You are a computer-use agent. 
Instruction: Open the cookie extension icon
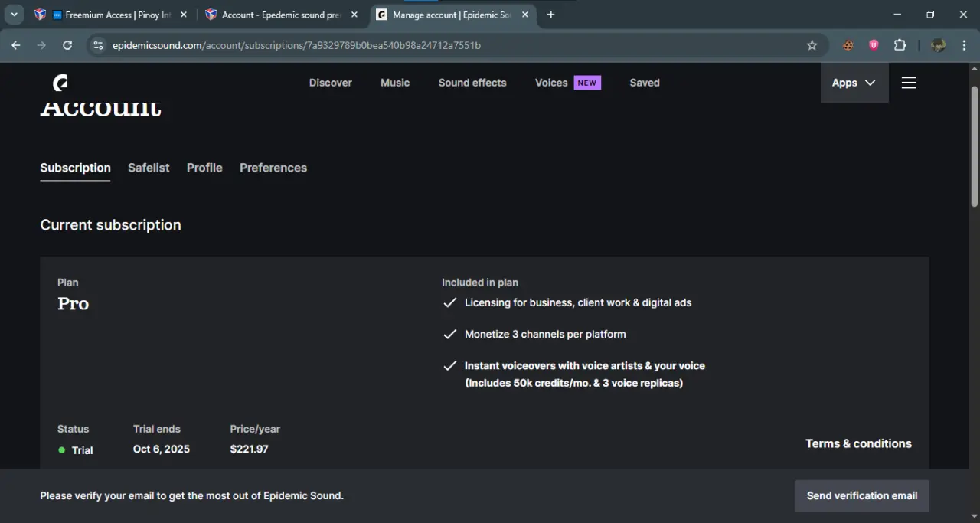click(x=848, y=45)
